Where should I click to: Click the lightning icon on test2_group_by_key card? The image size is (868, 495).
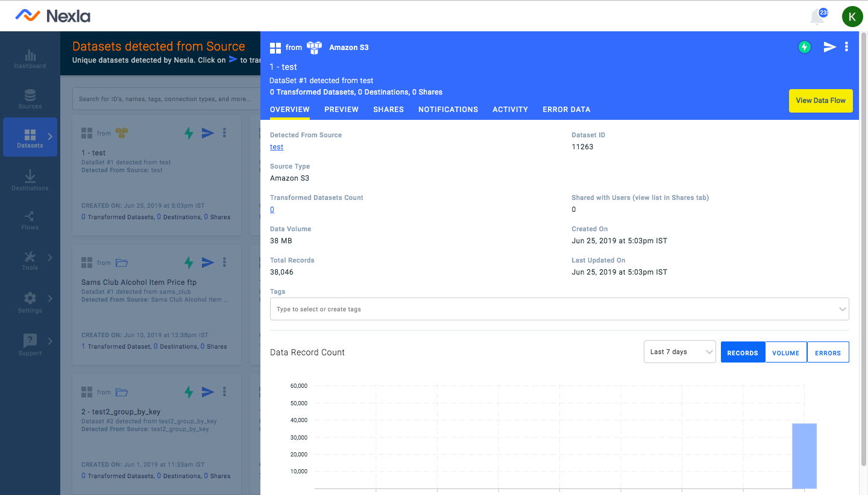click(x=189, y=392)
